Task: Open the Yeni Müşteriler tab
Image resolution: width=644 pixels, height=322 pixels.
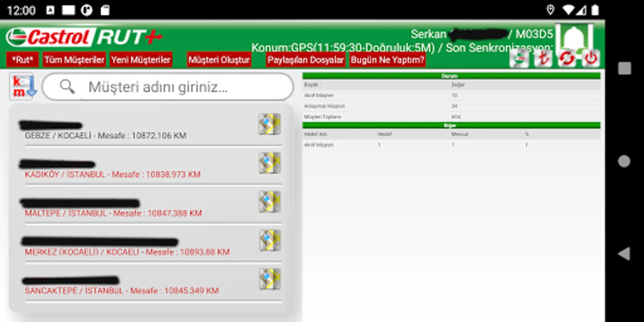Action: [x=141, y=60]
